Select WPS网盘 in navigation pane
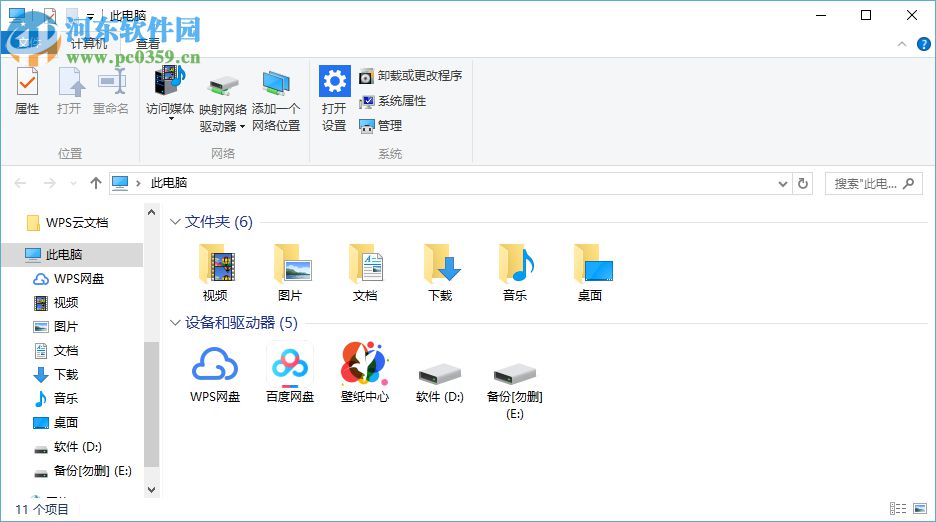936x522 pixels. coord(69,279)
